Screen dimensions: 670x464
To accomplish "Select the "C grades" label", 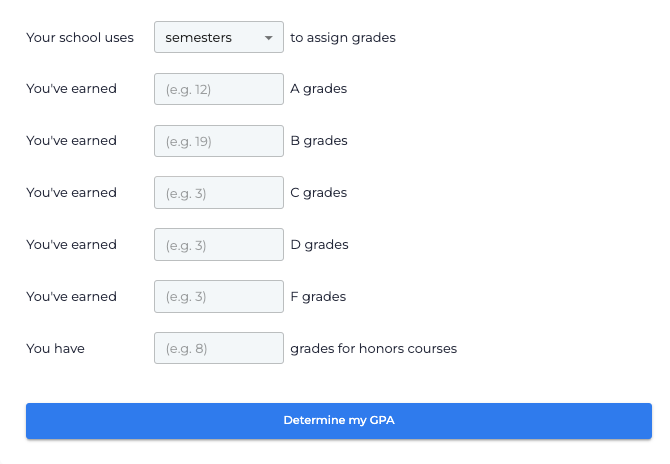I will [318, 193].
